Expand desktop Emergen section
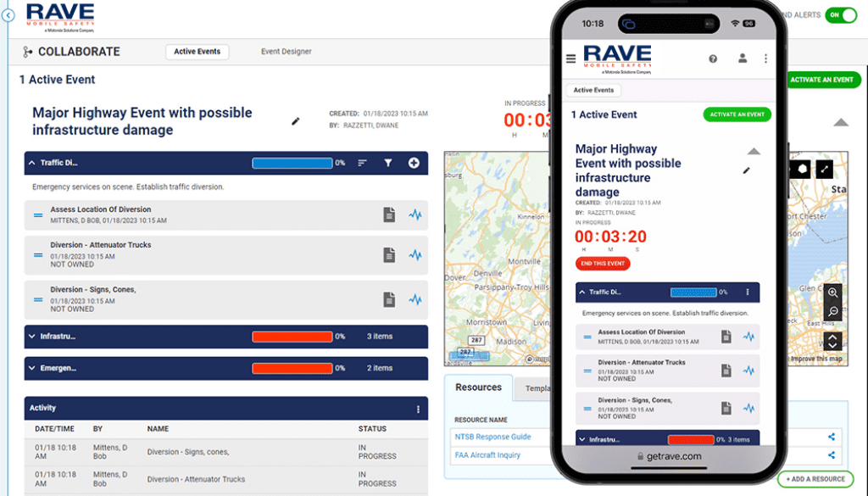This screenshot has height=496, width=868. coord(31,368)
